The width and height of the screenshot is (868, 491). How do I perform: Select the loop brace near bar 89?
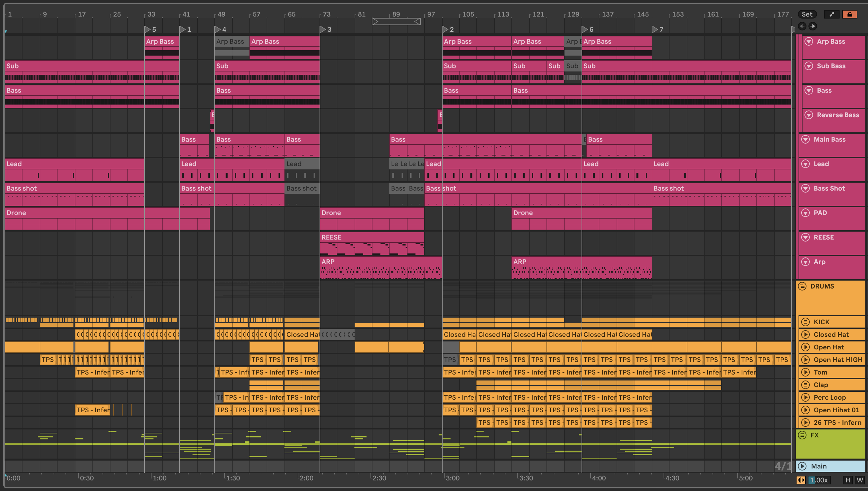(396, 22)
